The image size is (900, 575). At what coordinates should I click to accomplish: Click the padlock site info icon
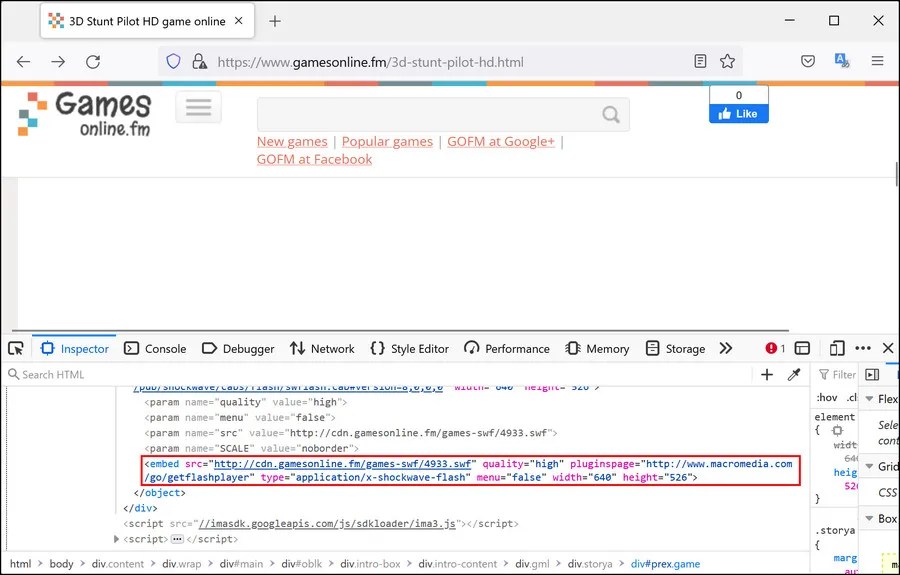pos(199,61)
